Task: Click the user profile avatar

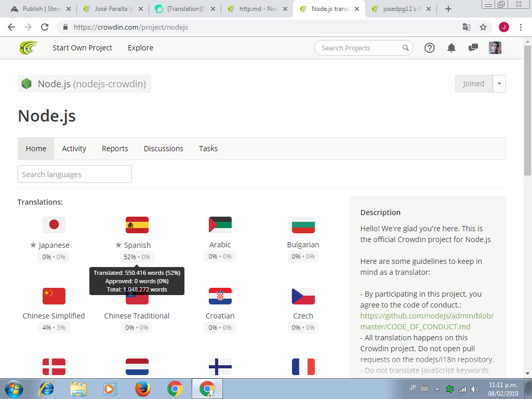Action: coord(495,48)
